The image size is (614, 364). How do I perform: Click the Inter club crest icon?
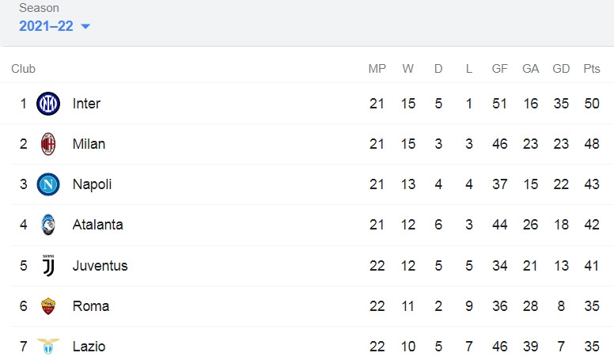tap(48, 104)
